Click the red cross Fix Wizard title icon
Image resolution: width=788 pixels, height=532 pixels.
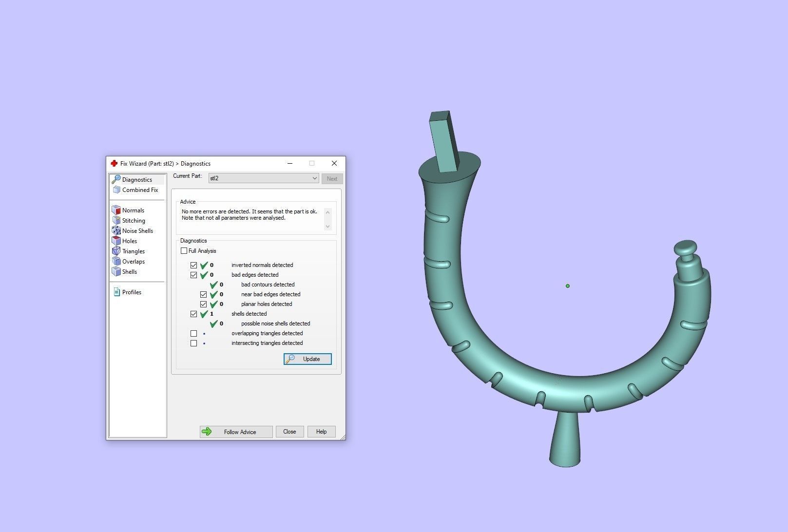tap(114, 163)
